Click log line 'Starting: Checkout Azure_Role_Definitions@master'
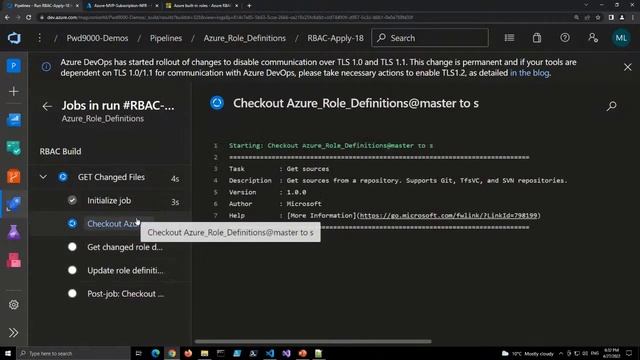Viewport: 640px width, 360px height. (331, 145)
